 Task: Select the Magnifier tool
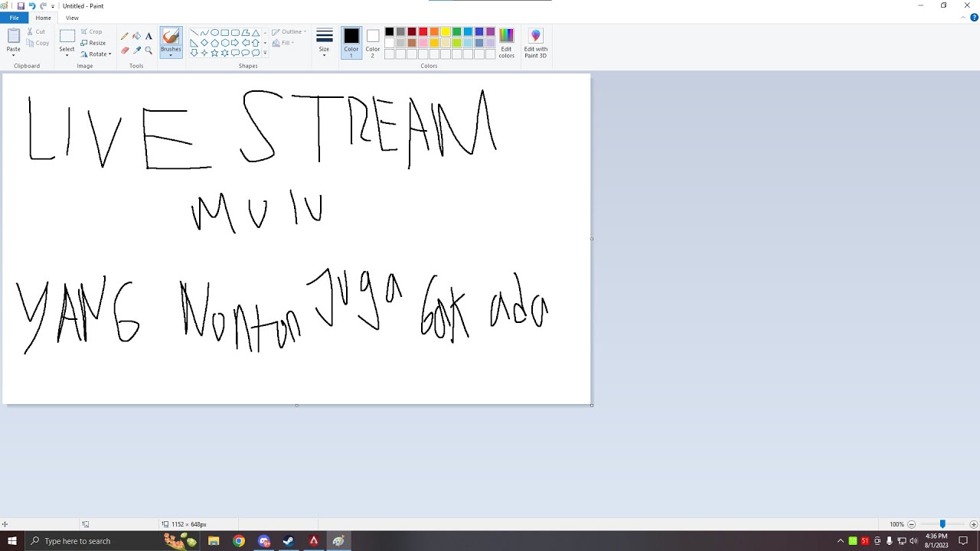coord(149,51)
